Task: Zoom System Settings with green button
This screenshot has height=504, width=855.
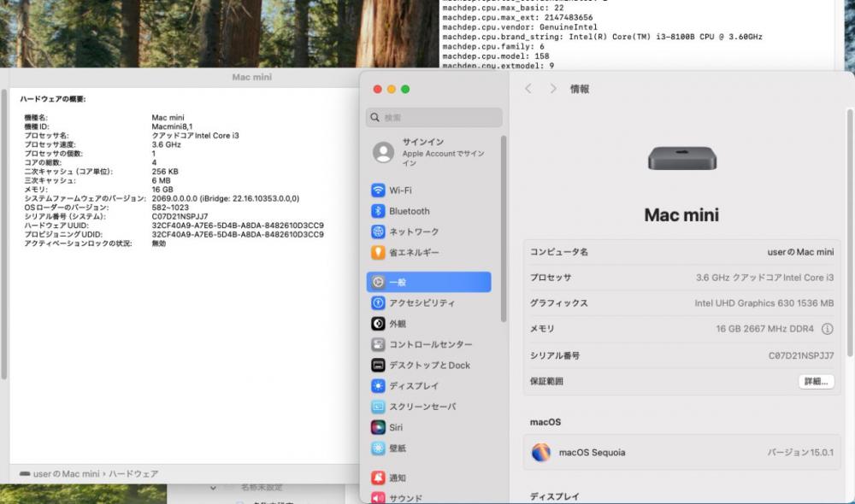Action: (405, 89)
